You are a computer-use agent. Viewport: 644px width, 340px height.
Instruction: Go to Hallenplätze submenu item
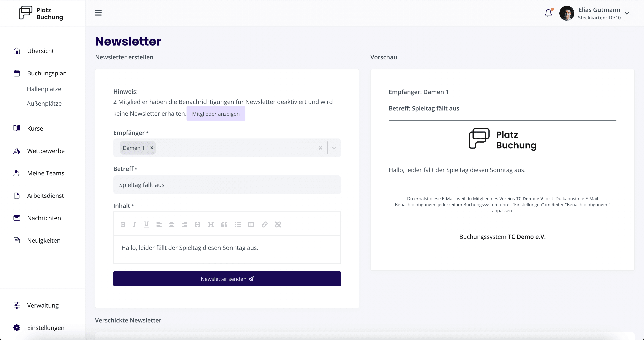click(44, 89)
